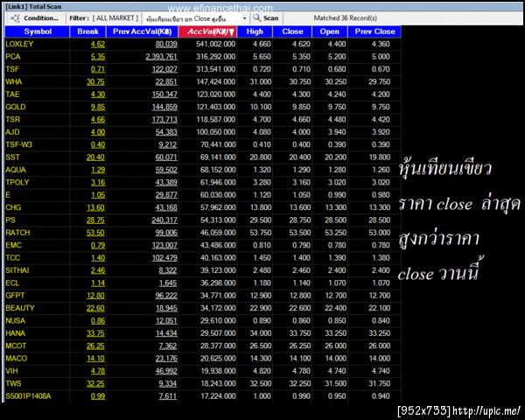This screenshot has height=420, width=525.
Task: Select the VIH symbol
Action: pyautogui.click(x=11, y=371)
